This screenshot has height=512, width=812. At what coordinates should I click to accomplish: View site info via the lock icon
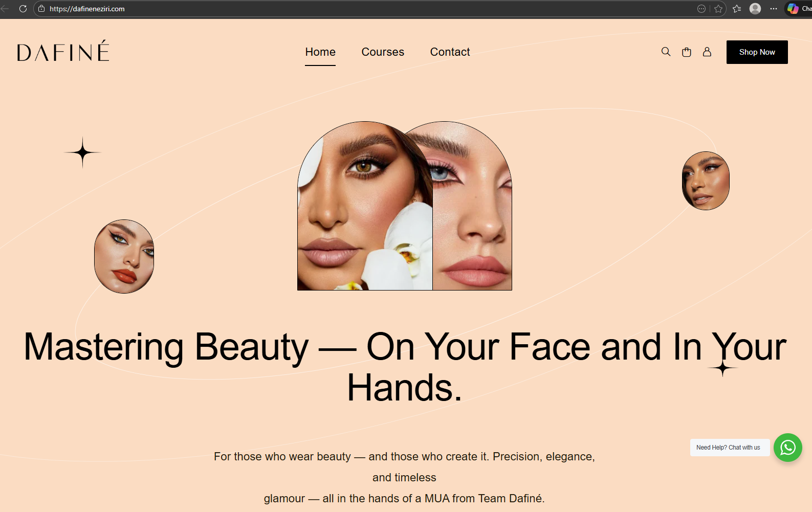click(41, 9)
